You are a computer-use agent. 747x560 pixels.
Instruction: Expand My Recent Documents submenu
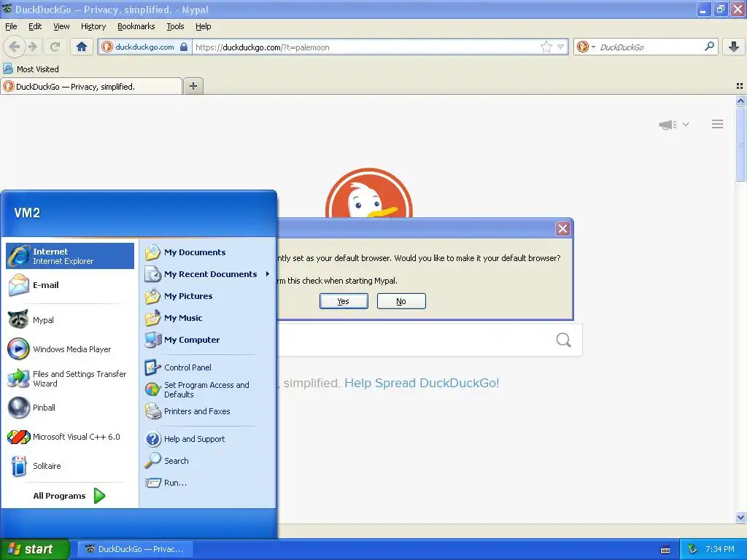pyautogui.click(x=207, y=274)
